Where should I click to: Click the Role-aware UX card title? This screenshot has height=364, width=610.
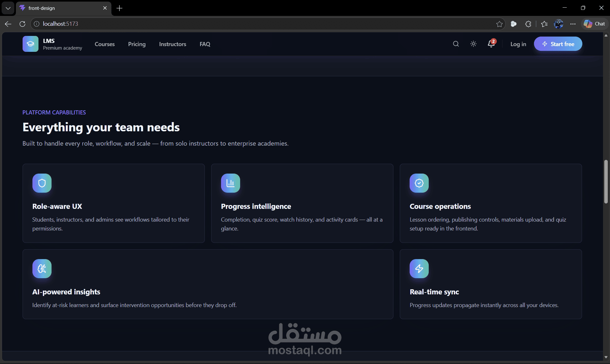pos(57,206)
